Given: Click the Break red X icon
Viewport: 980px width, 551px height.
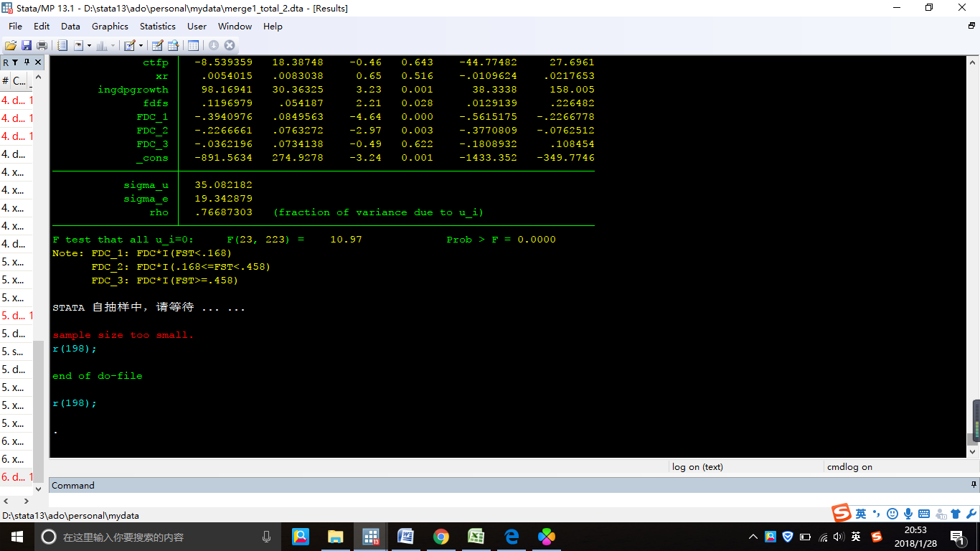Looking at the screenshot, I should click(x=229, y=45).
